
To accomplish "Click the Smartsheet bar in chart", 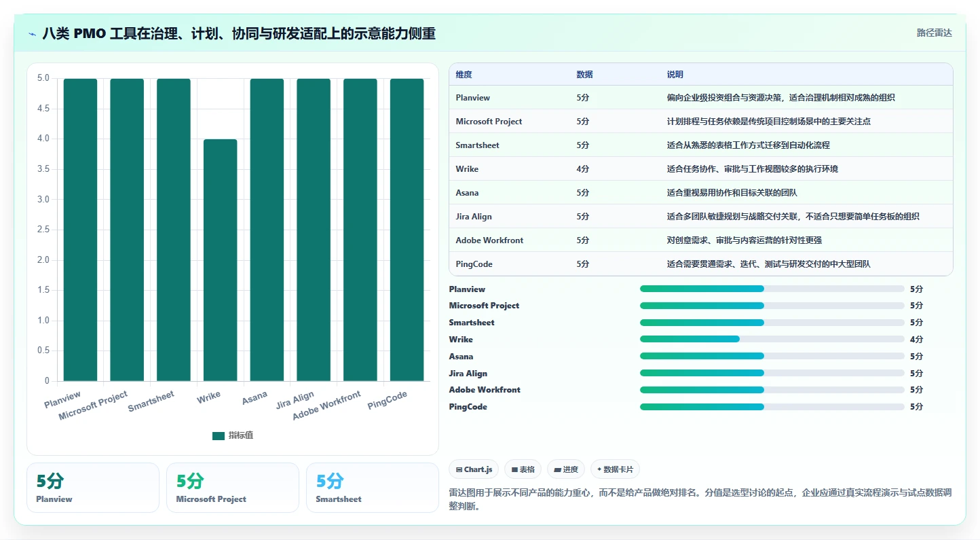I will point(174,230).
